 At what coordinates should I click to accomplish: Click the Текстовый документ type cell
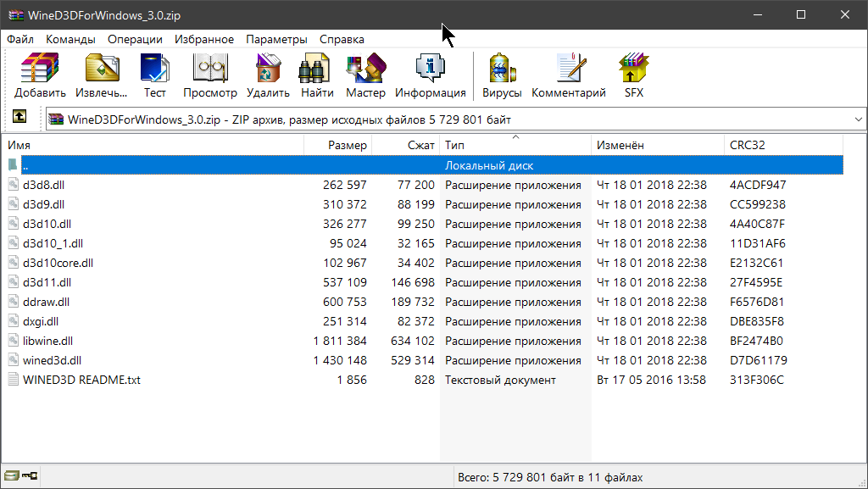coord(500,380)
